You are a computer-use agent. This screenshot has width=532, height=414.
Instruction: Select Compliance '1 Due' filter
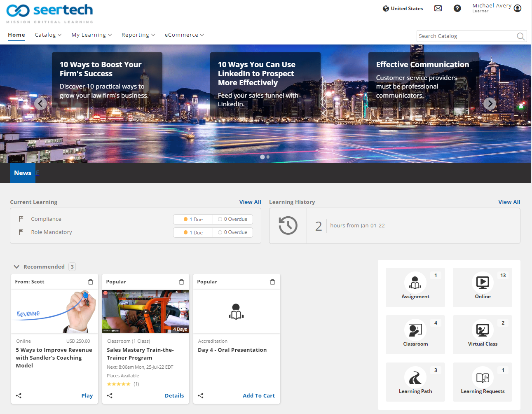pyautogui.click(x=193, y=220)
